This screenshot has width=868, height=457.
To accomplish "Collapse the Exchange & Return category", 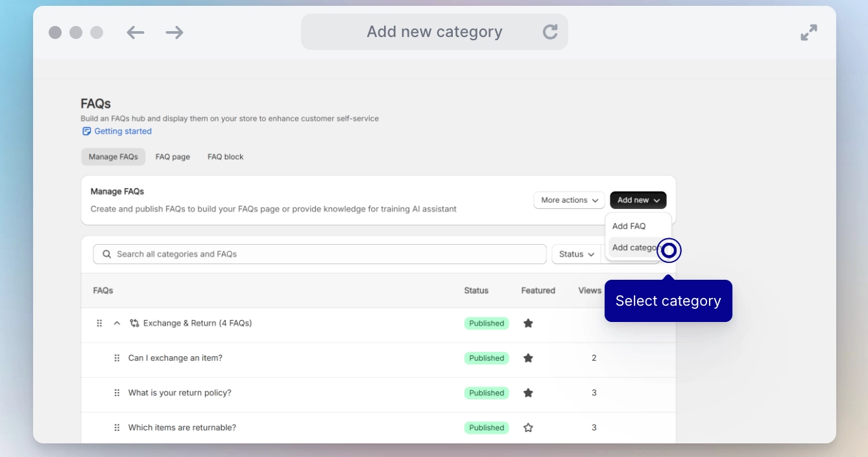I will (117, 323).
